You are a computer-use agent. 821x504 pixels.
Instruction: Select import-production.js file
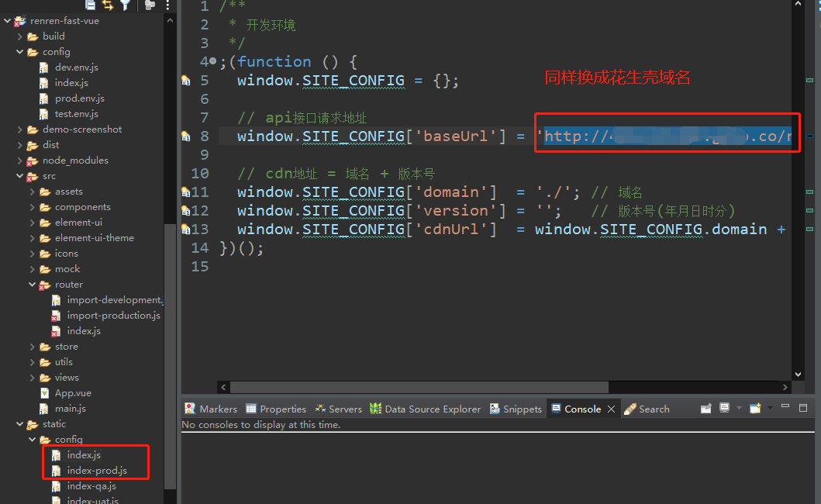114,316
